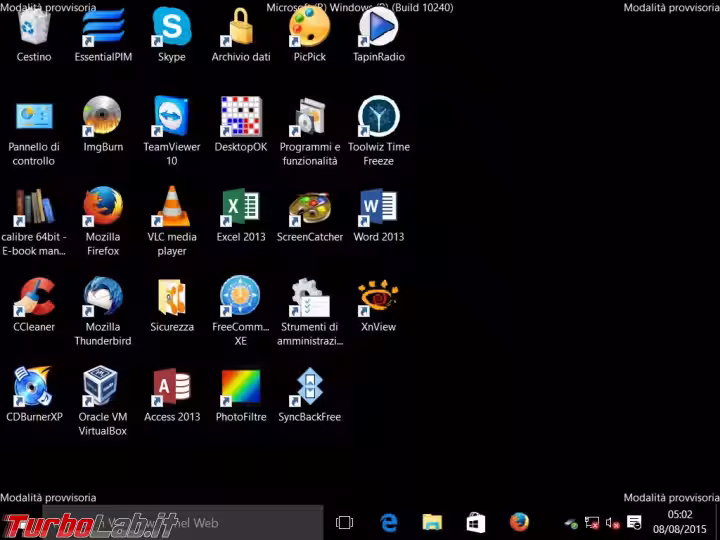Click the taskbar web search box
720x540 pixels.
click(183, 523)
